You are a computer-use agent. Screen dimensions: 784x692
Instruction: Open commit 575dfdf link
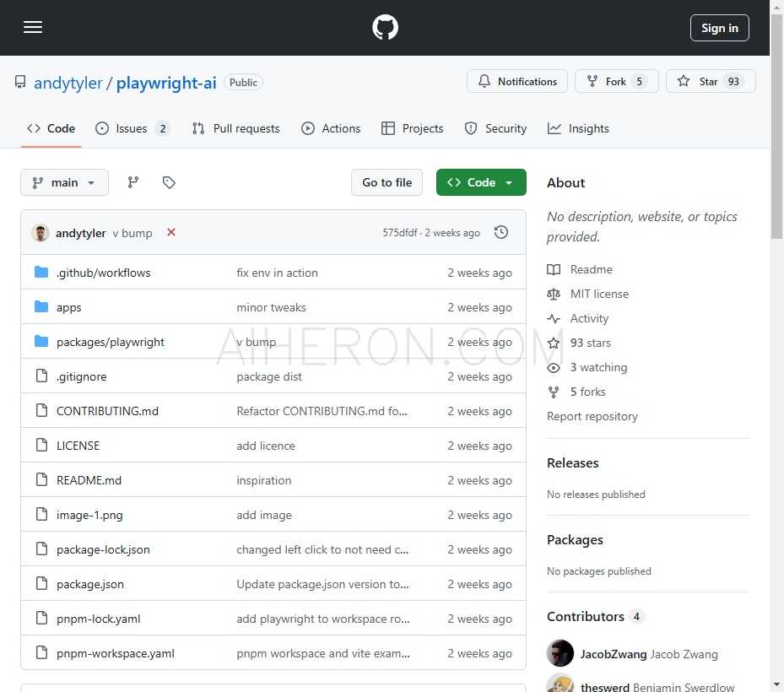399,233
